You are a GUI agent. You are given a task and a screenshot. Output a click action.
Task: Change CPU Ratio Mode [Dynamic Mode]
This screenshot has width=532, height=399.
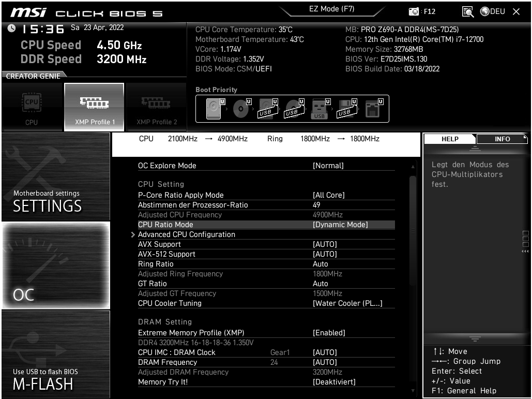(266, 225)
